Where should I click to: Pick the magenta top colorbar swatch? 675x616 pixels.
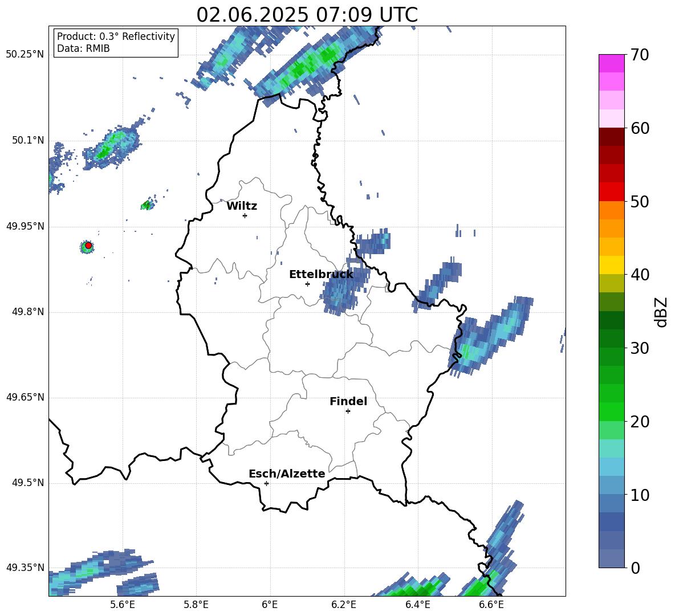(x=611, y=64)
